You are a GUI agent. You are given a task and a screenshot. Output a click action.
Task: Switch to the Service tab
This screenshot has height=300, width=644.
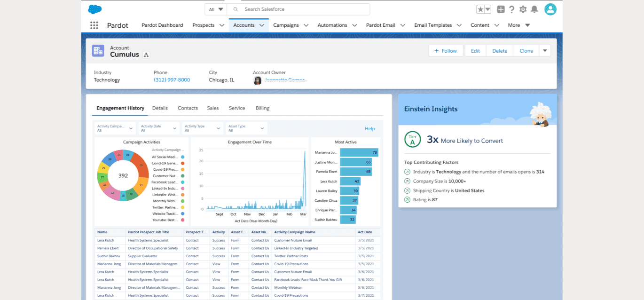[237, 108]
